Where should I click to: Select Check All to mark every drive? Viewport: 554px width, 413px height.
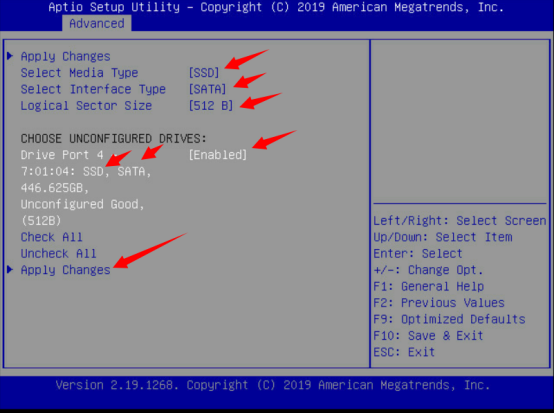[52, 237]
